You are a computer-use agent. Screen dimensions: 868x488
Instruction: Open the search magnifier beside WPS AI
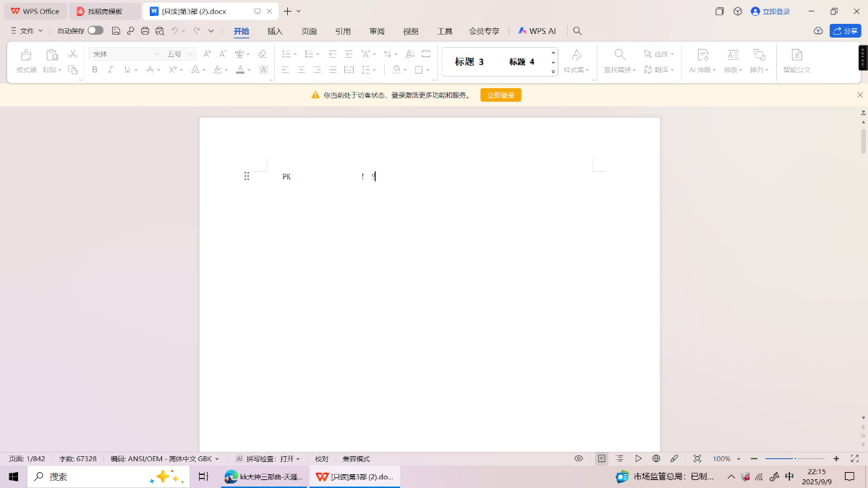click(577, 31)
